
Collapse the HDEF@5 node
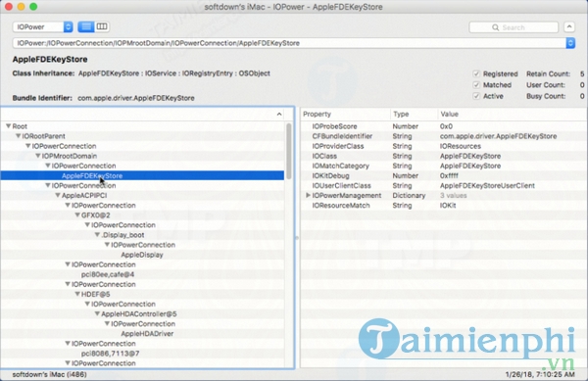[77, 294]
